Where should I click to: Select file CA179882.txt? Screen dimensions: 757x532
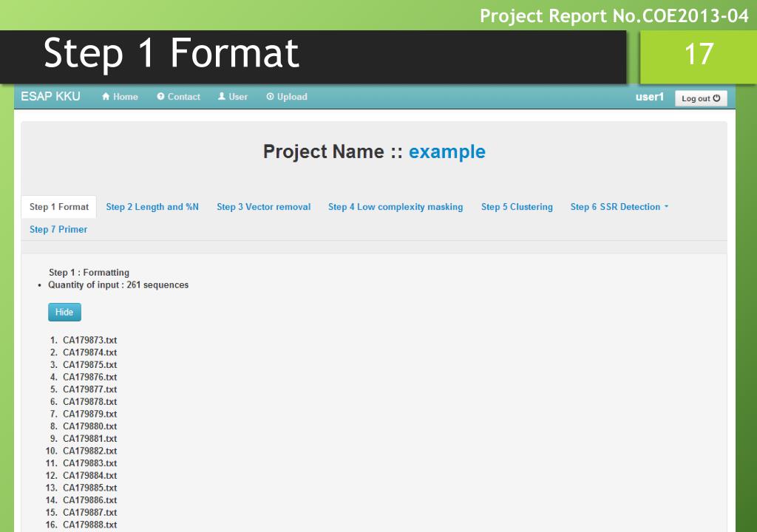[x=89, y=451]
